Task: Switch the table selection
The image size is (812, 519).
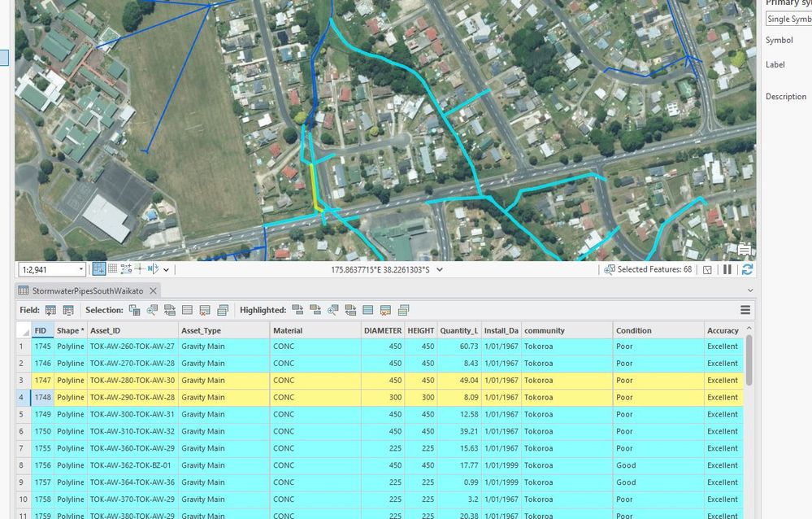Action: (170, 310)
